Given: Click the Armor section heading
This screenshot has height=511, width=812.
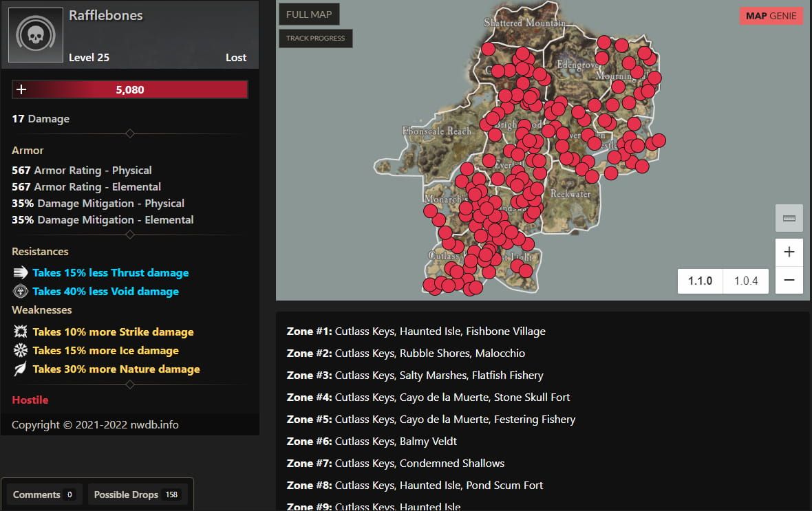Looking at the screenshot, I should 28,150.
